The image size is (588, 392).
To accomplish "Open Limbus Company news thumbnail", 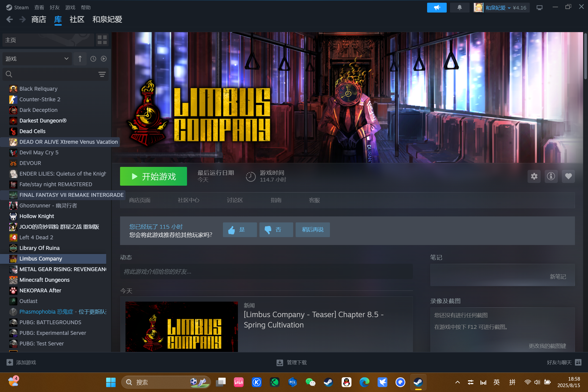I will 182,327.
